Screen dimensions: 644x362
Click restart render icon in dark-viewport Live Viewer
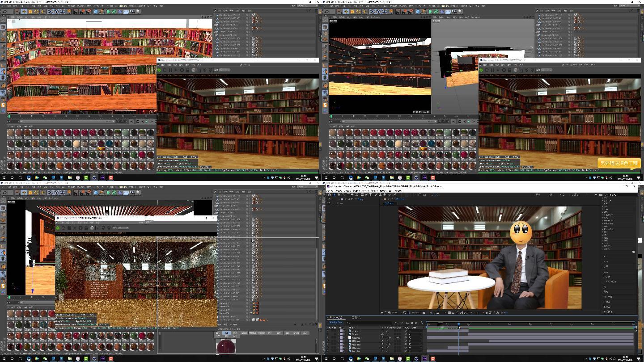coord(487,70)
